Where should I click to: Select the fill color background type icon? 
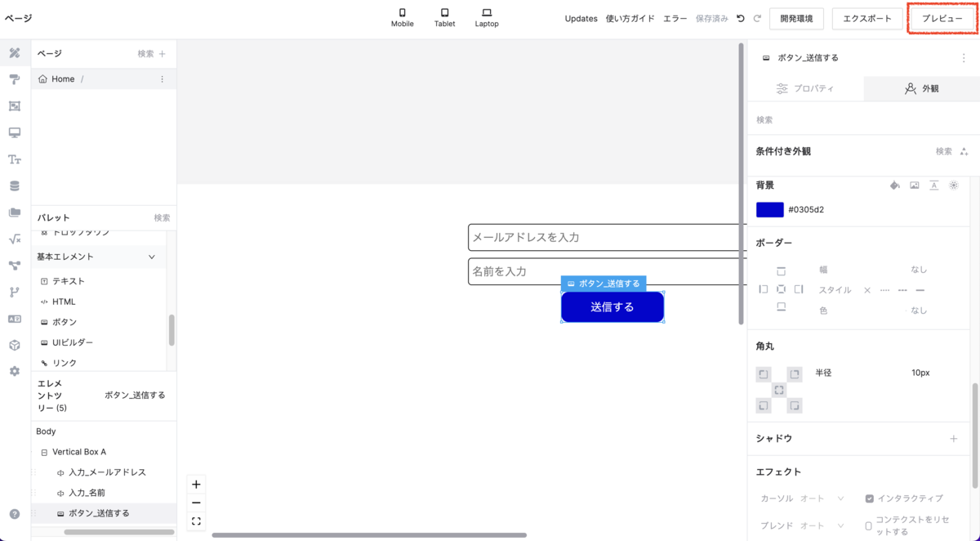click(x=895, y=186)
